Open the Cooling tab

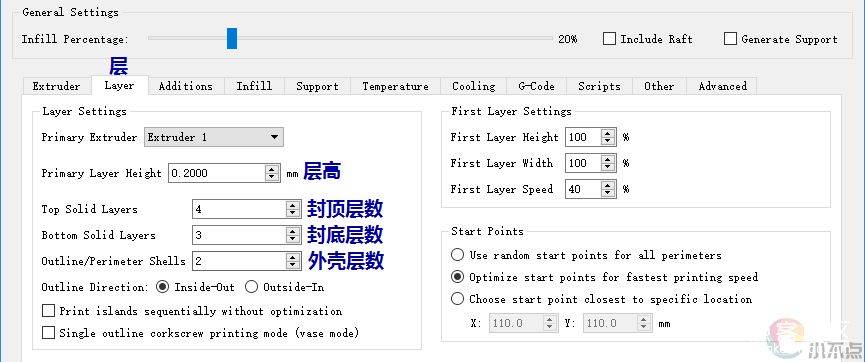(x=473, y=86)
